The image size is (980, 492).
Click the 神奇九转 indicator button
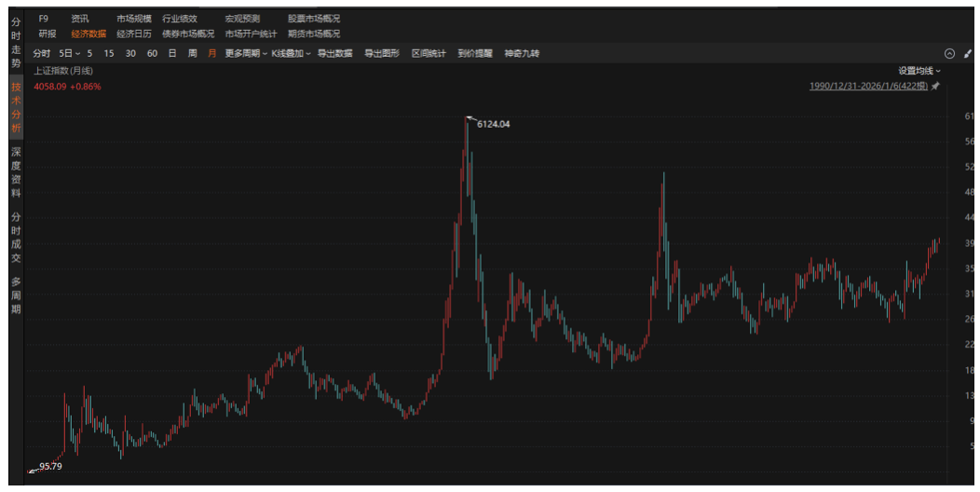522,54
